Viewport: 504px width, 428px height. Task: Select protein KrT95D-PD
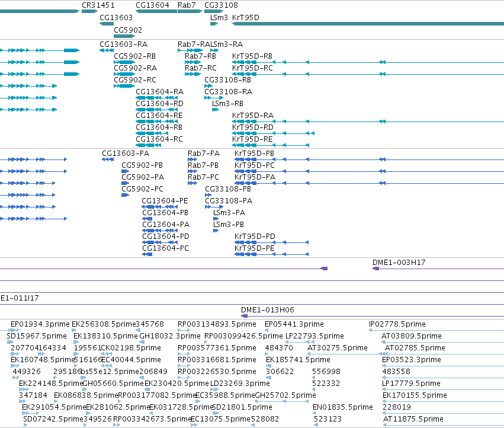click(255, 236)
